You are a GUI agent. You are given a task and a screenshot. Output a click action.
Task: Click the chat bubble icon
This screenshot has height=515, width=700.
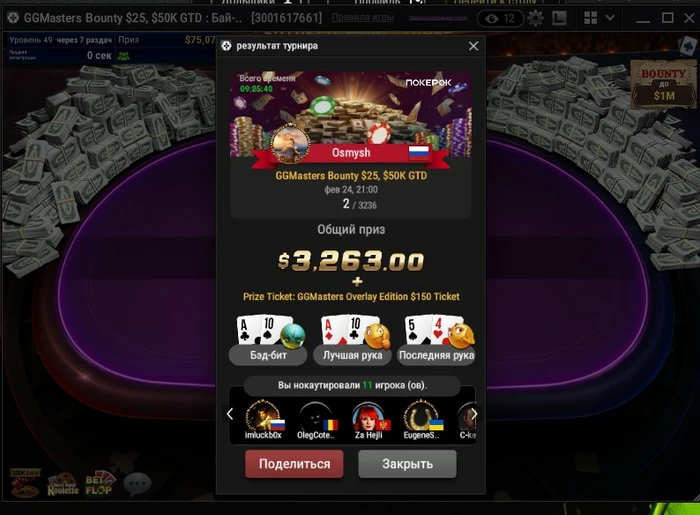click(x=137, y=483)
